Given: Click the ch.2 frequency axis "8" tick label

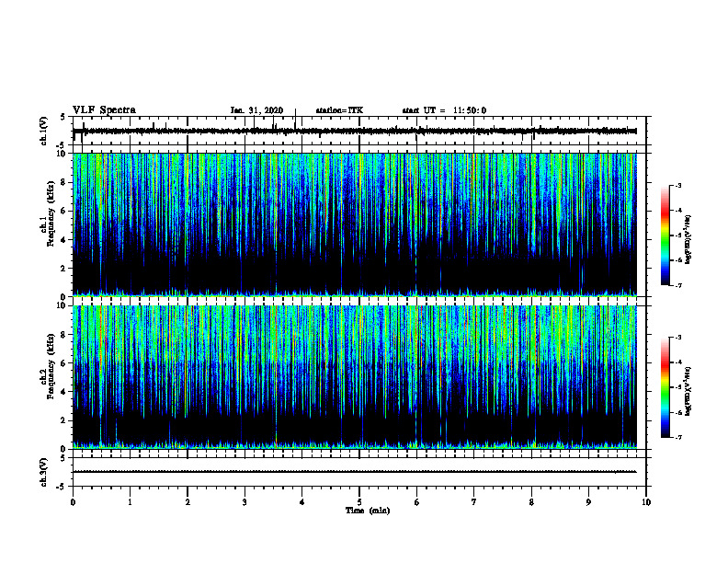Looking at the screenshot, I should pos(63,335).
